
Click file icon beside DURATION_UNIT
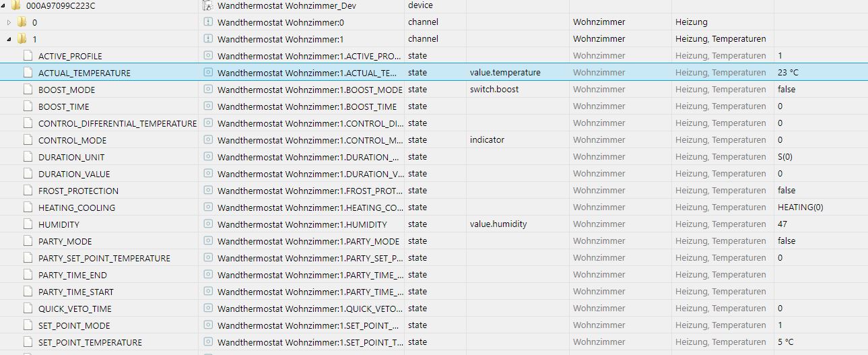(28, 157)
